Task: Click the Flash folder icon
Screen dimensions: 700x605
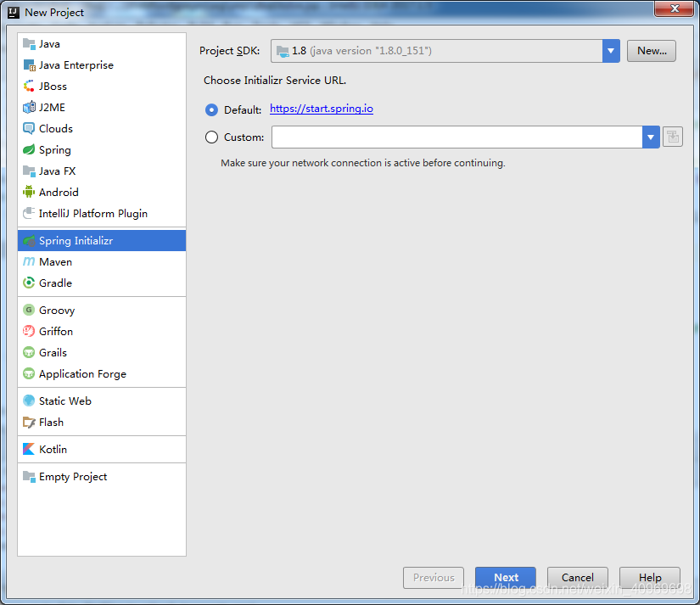Action: tap(29, 422)
